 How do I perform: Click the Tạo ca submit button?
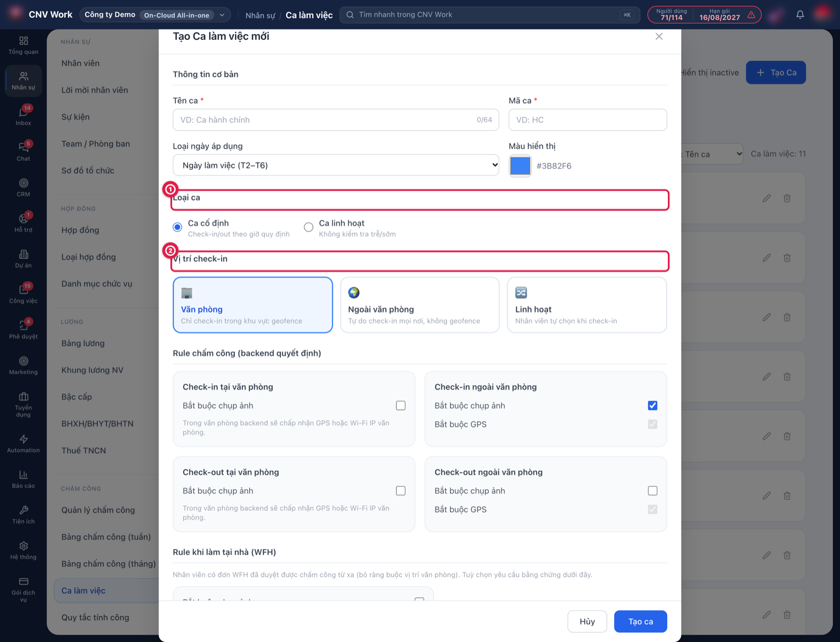click(x=640, y=622)
